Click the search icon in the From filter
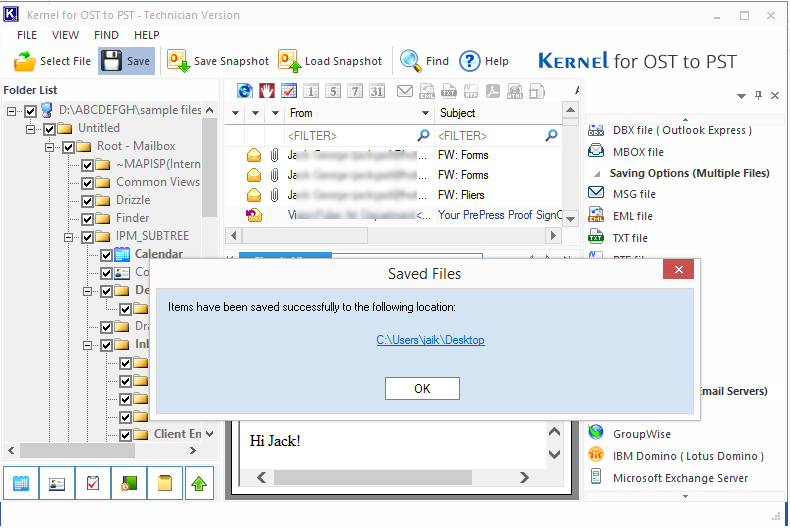Image resolution: width=790 pixels, height=528 pixels. 424,135
